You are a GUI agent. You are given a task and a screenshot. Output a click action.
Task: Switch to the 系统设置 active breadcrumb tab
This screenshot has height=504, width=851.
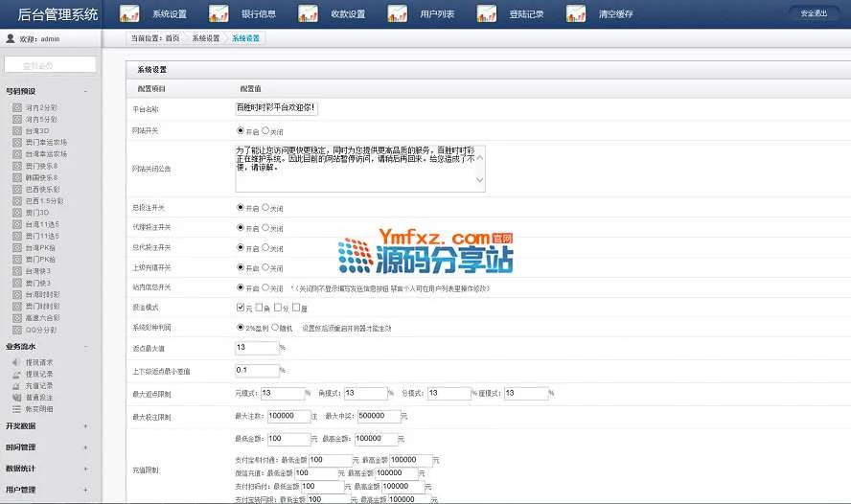[245, 38]
